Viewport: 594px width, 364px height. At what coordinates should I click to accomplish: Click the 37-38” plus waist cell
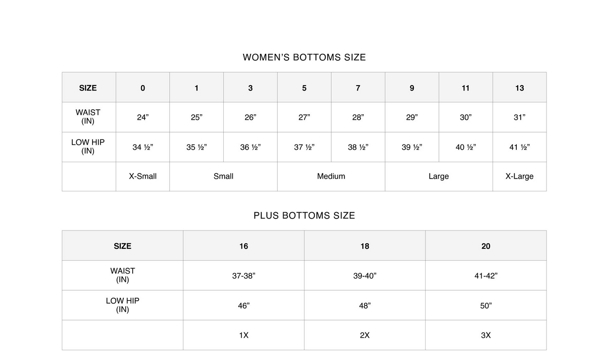tap(244, 275)
